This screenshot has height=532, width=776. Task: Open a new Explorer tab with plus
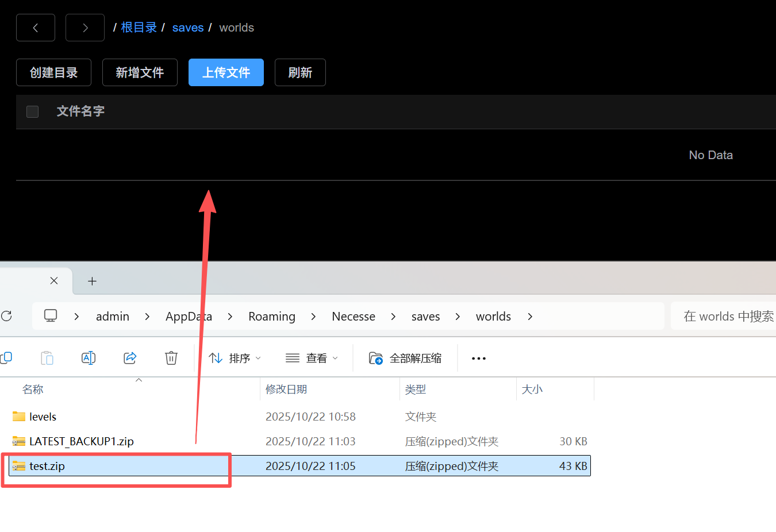pyautogui.click(x=92, y=281)
